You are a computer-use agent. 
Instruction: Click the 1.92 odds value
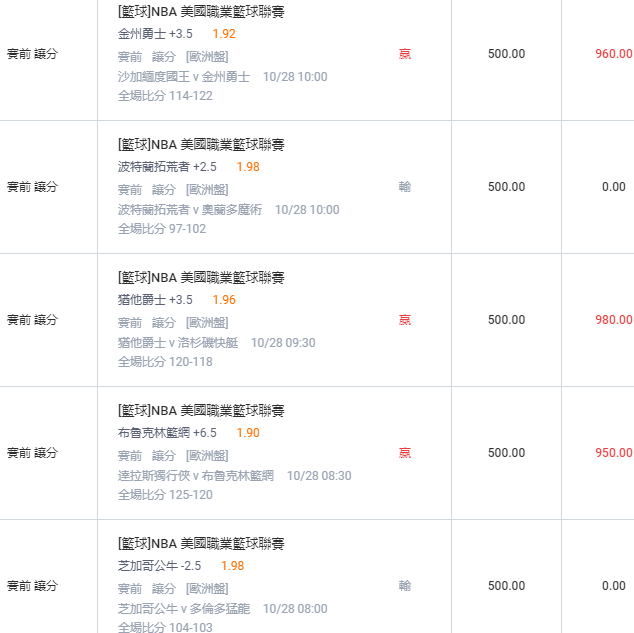coord(224,34)
